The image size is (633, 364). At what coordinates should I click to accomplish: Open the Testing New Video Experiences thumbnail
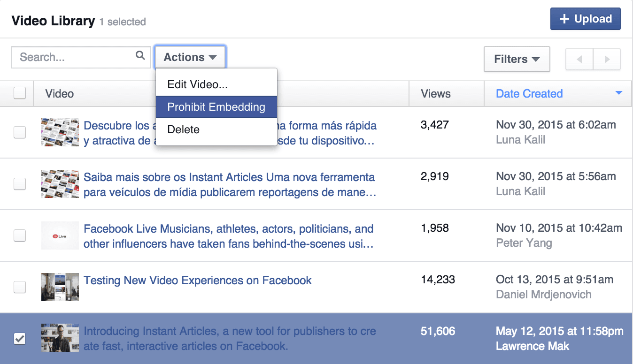tap(60, 287)
